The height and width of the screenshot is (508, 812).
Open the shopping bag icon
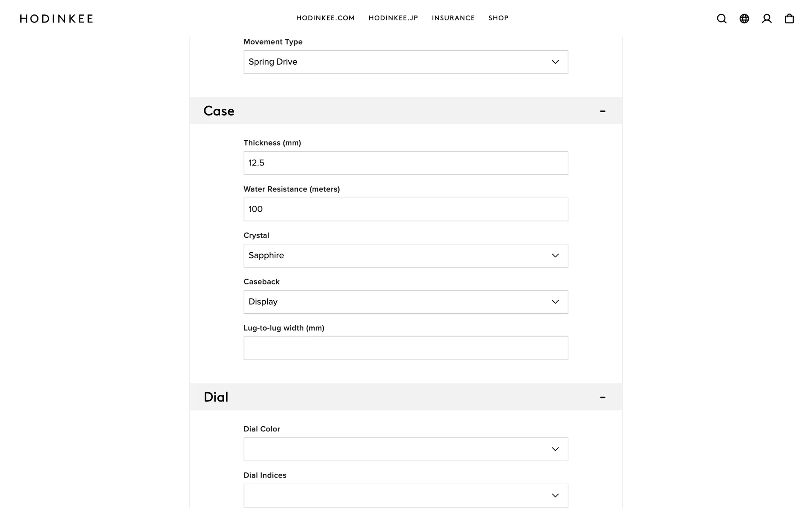point(789,19)
